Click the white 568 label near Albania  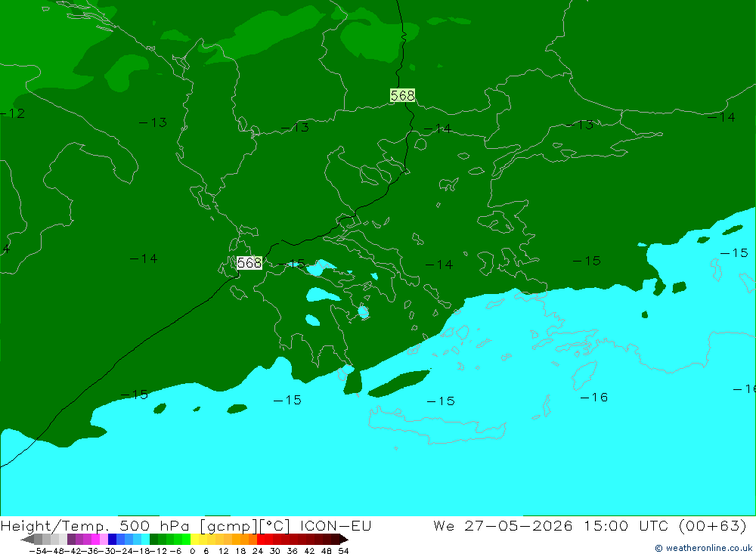pos(249,263)
